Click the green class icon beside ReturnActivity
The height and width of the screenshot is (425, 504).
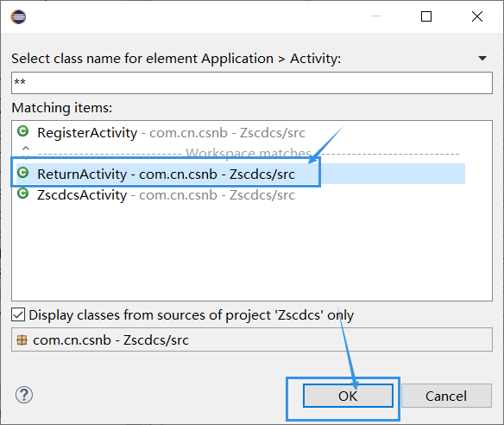pyautogui.click(x=22, y=173)
